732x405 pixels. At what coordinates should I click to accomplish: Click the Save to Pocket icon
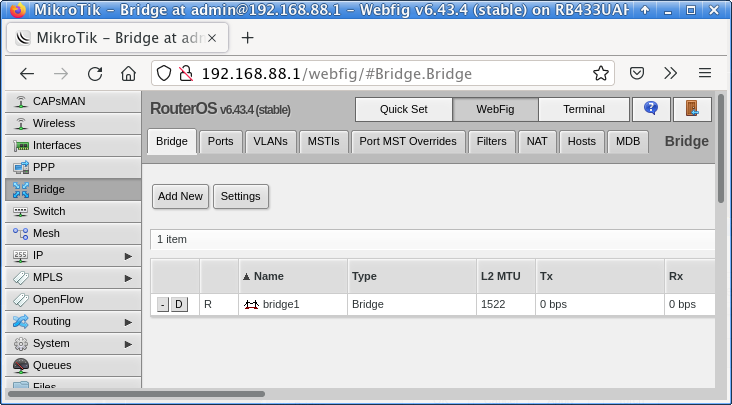pyautogui.click(x=637, y=73)
